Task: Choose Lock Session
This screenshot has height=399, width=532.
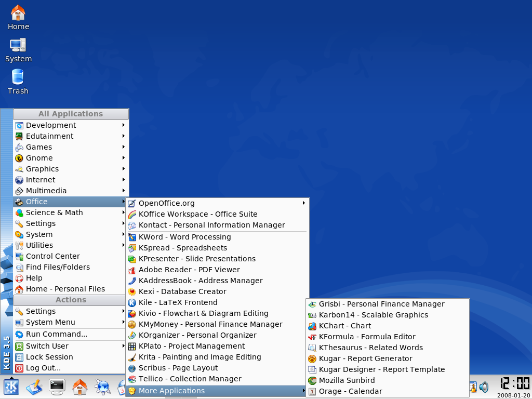Action: click(x=70, y=357)
